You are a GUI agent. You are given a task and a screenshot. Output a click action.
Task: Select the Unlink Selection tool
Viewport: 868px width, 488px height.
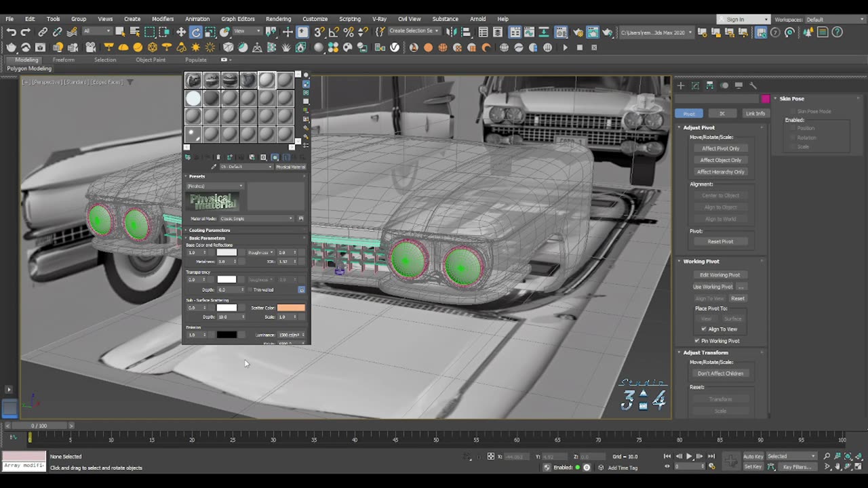pyautogui.click(x=57, y=32)
